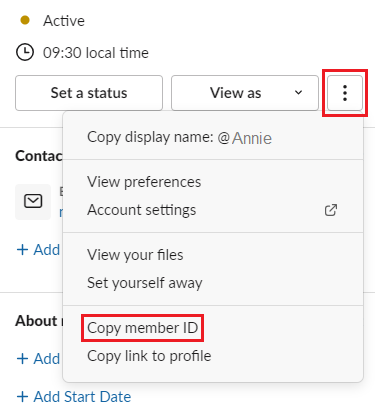Screen dimensions: 376x414
Task: Click the Set a status button
Action: (89, 93)
